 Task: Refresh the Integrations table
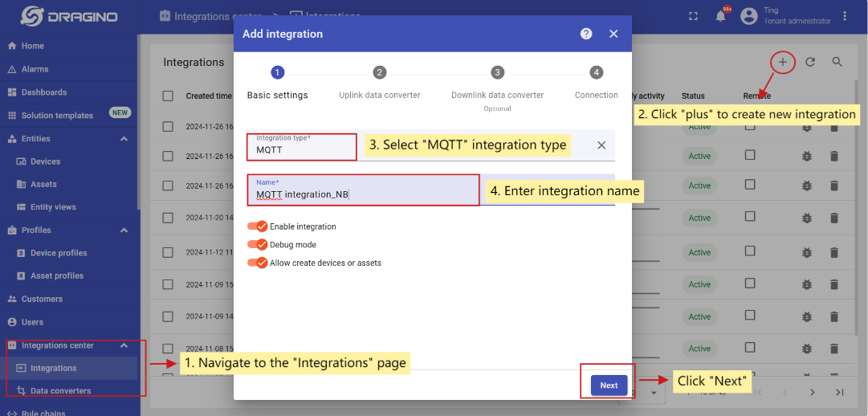click(x=810, y=62)
